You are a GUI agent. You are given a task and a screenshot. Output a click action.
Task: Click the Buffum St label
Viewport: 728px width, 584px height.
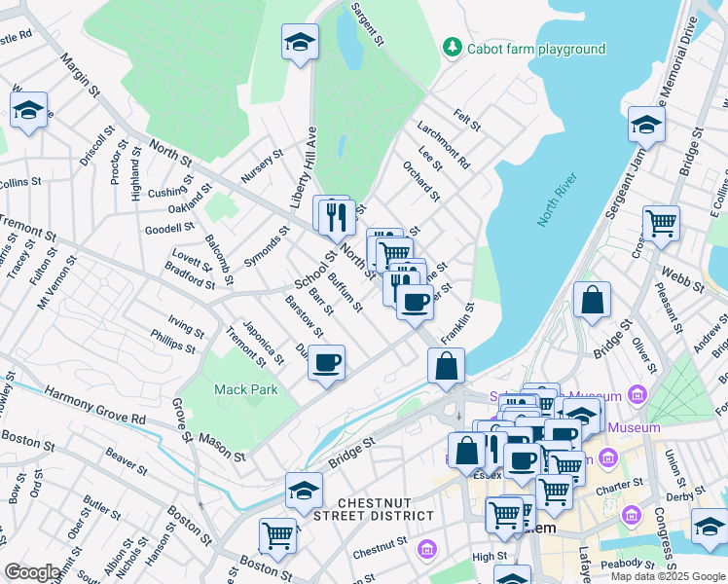[345, 292]
